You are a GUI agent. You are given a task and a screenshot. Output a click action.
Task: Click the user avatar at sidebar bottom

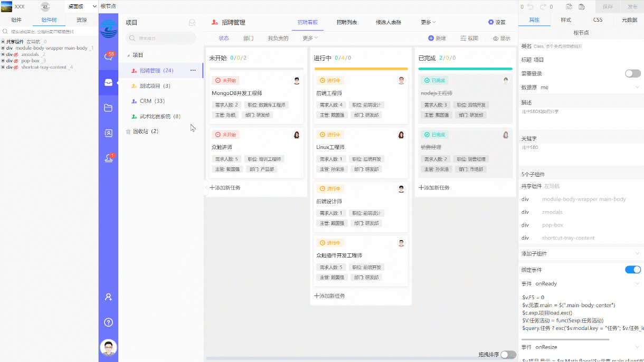(108, 348)
